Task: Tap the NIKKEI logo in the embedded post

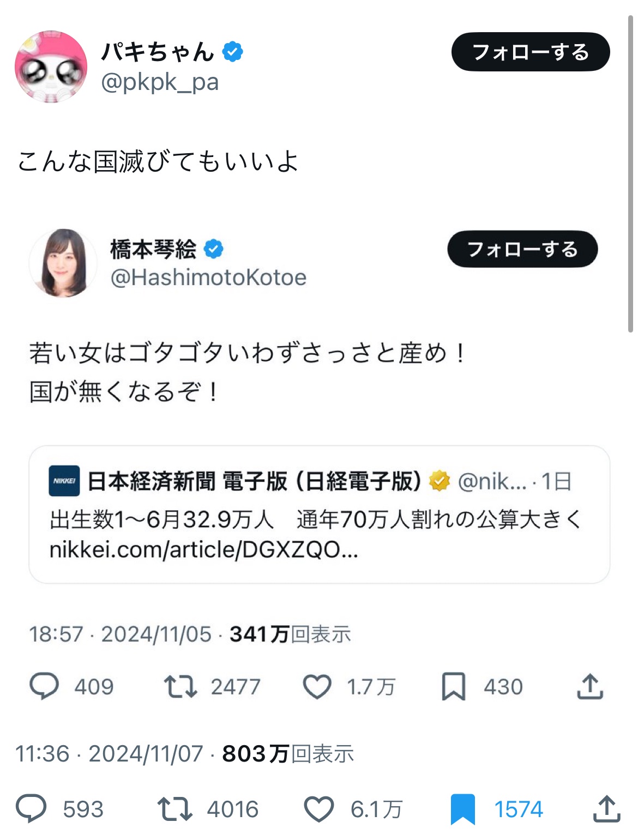Action: [x=64, y=481]
